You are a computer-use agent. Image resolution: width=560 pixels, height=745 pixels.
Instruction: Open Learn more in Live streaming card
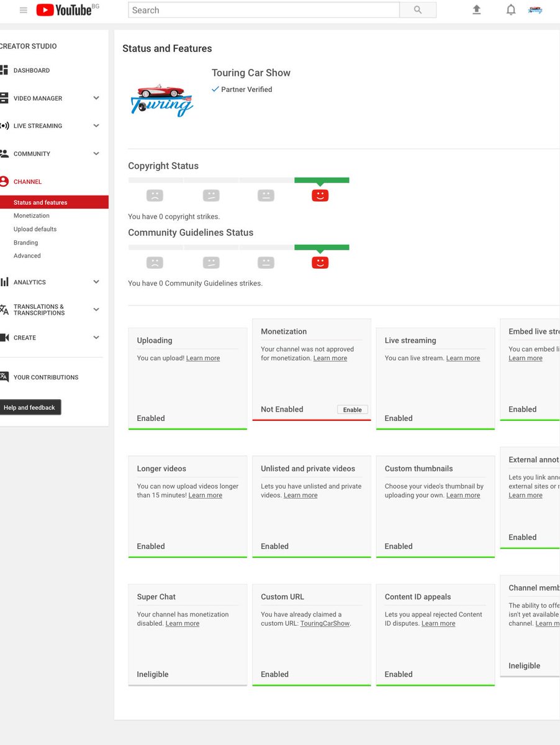[463, 358]
